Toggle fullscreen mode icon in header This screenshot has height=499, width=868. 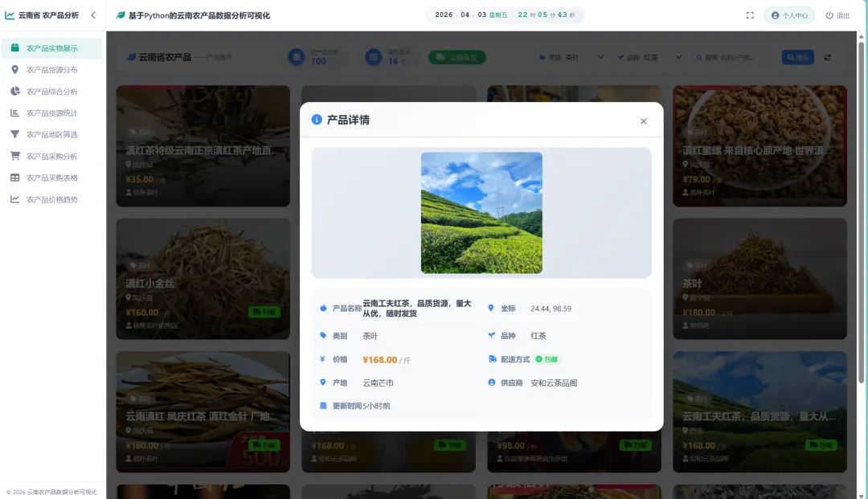(x=750, y=15)
